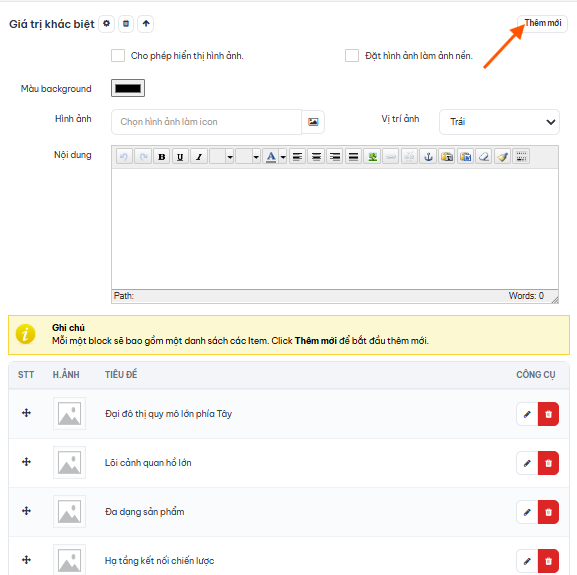Screen dimensions: 577x575
Task: Click the CÔNG CỤ column header
Action: coord(535,375)
